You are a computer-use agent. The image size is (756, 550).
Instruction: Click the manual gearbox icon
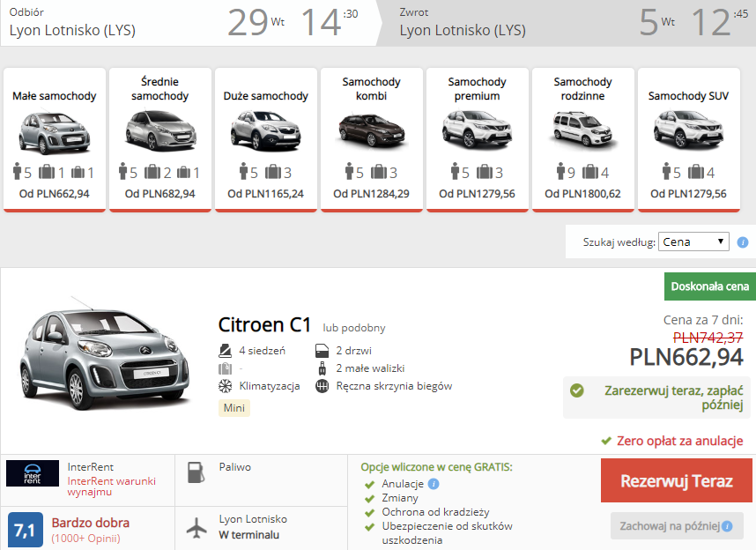click(x=322, y=386)
